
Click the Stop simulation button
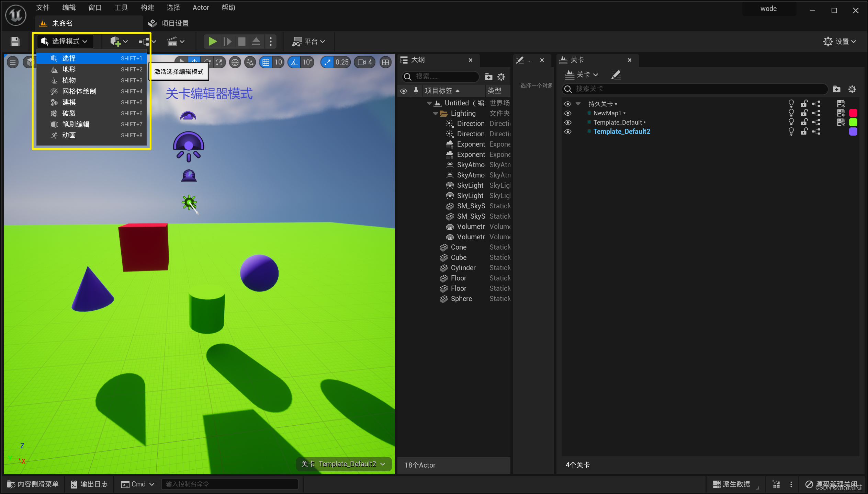tap(241, 42)
